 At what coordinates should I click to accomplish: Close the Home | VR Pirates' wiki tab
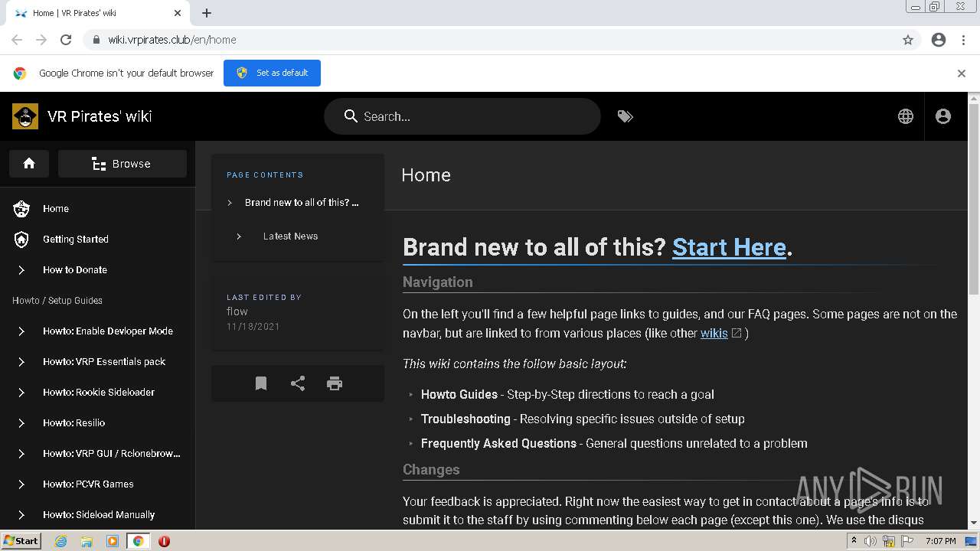(x=178, y=13)
